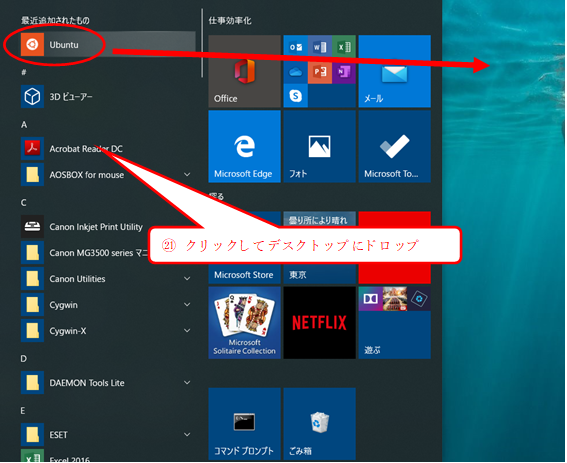Launch the Netflix tile
The width and height of the screenshot is (567, 463).
(x=320, y=323)
